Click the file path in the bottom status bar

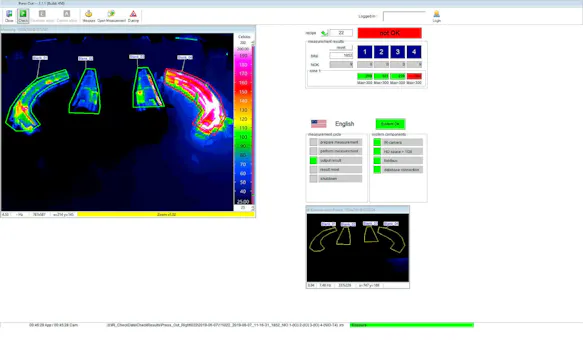click(x=225, y=325)
